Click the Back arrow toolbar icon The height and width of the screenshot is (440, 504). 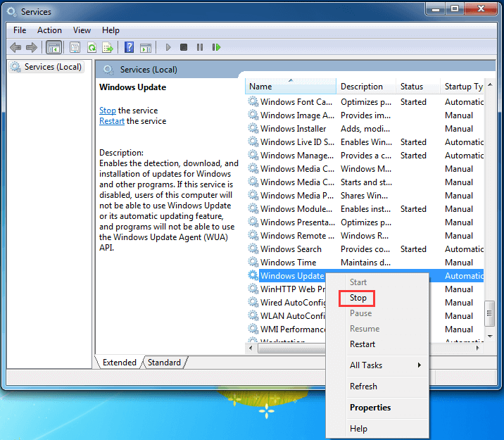(x=15, y=48)
